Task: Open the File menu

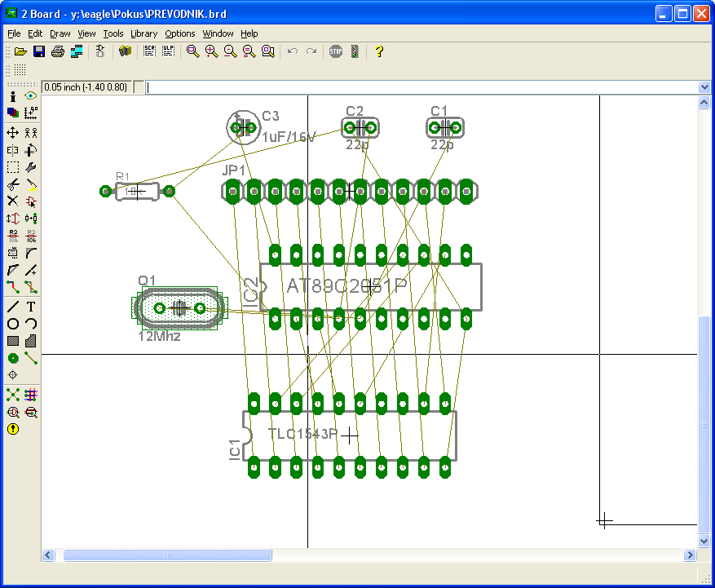Action: 14,33
